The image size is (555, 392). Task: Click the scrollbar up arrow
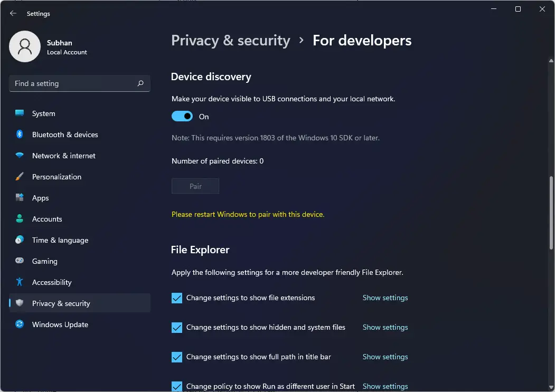tap(551, 61)
